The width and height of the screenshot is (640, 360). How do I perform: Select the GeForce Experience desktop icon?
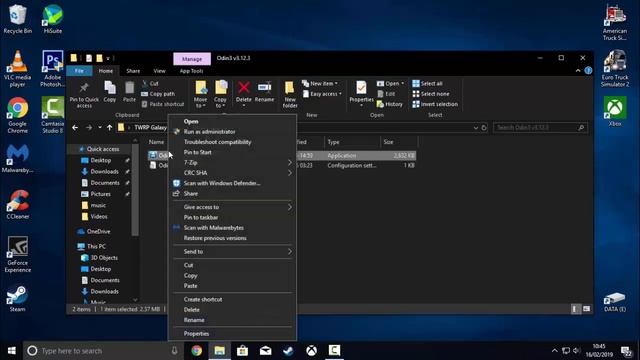click(x=18, y=254)
